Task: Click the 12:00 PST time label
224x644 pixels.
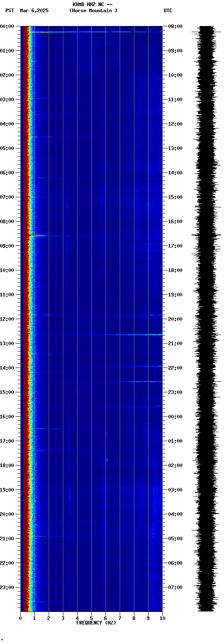Action: coord(7,319)
